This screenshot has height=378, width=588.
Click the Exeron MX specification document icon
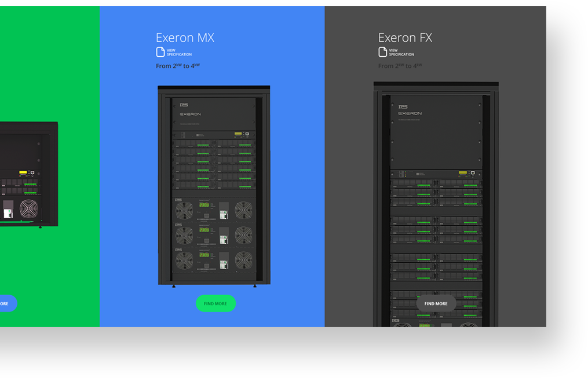click(x=160, y=52)
